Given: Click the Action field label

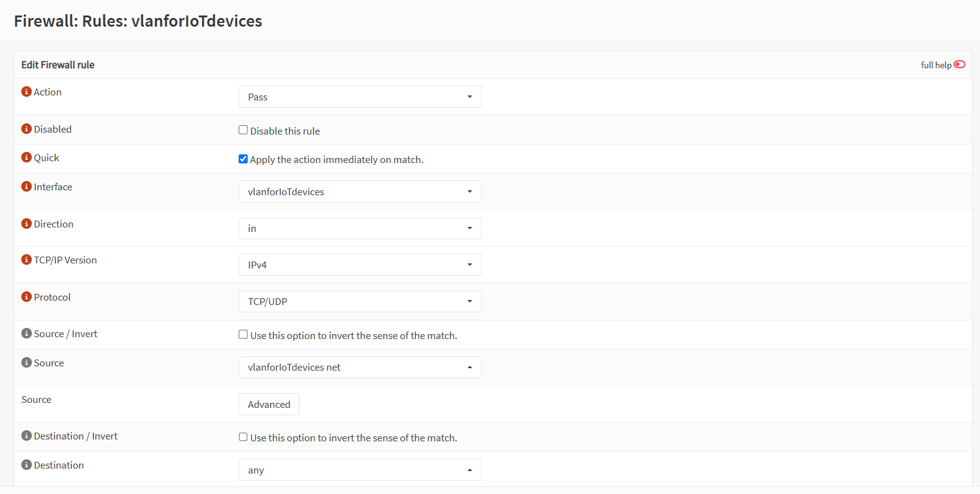Looking at the screenshot, I should [48, 92].
